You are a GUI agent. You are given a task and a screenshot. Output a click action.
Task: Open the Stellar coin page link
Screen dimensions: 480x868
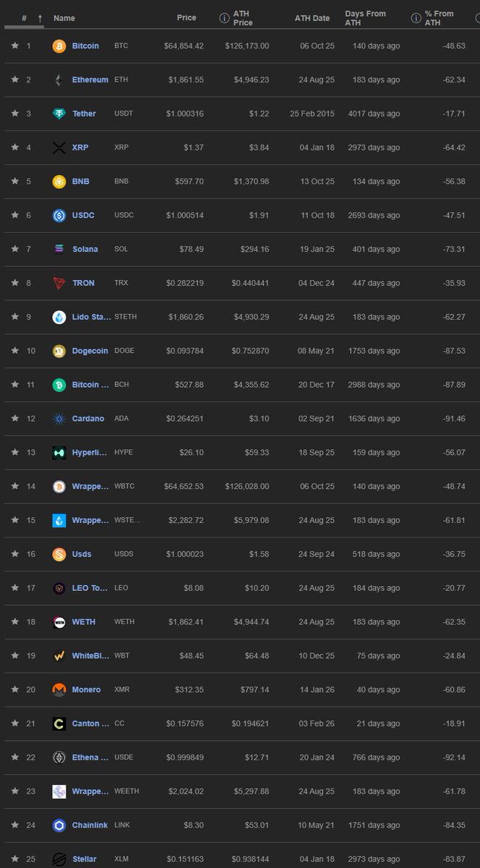tap(84, 859)
